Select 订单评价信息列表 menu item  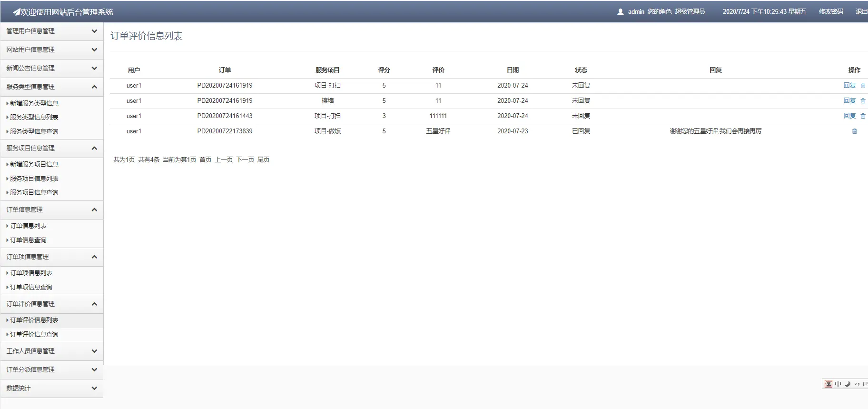(x=34, y=320)
